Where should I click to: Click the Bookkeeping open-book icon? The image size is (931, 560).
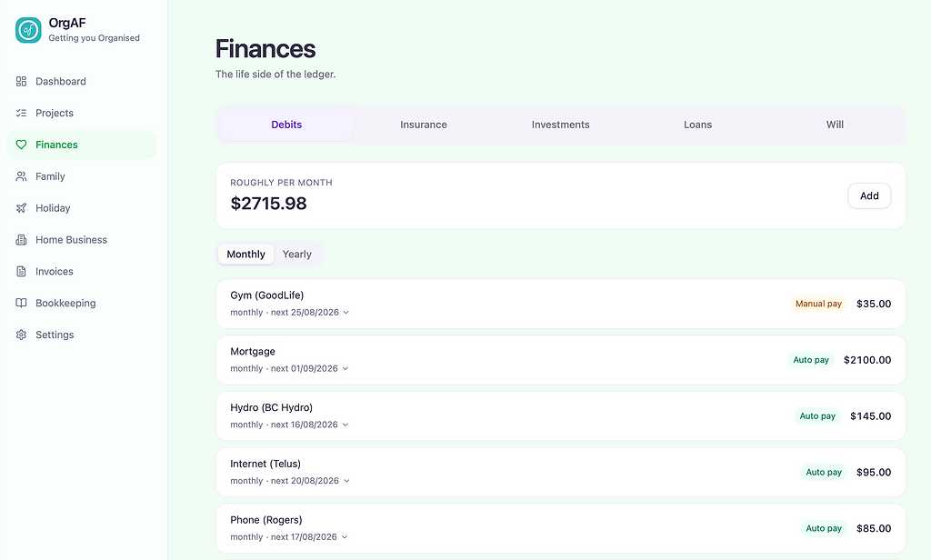(x=22, y=303)
